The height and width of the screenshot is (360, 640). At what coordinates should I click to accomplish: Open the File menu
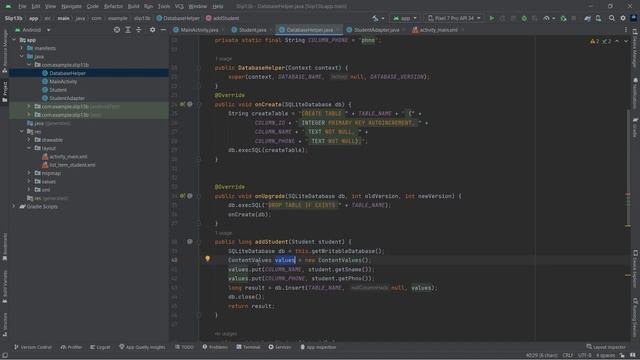coord(22,7)
